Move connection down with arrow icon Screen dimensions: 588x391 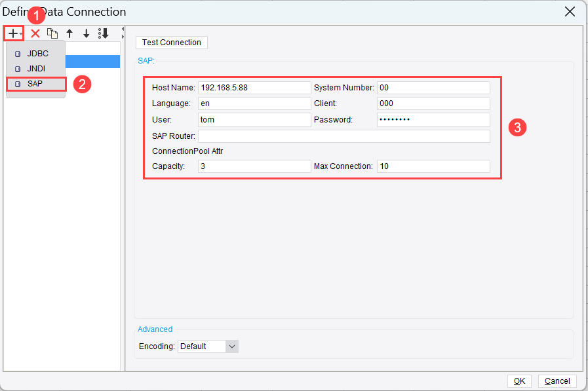[x=87, y=33]
